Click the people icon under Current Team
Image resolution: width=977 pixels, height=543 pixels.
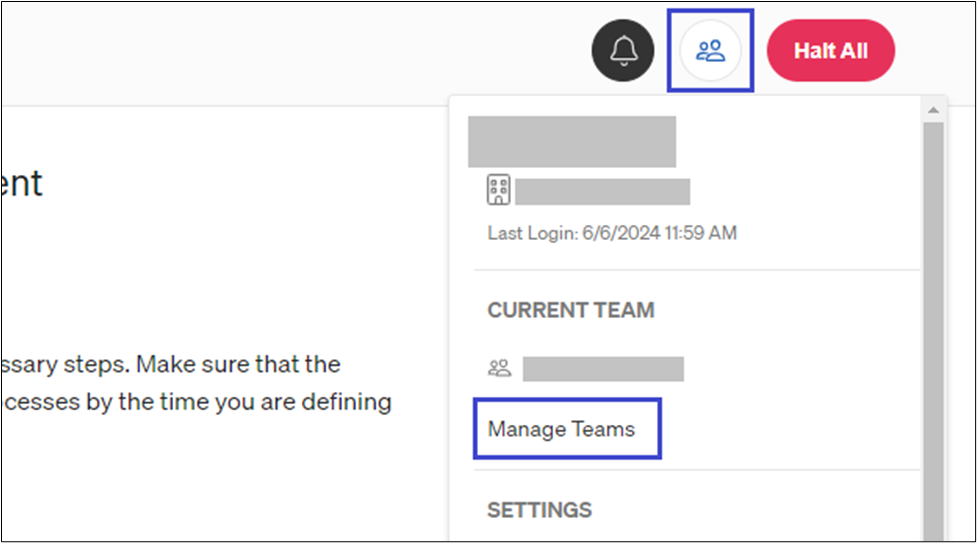click(x=499, y=368)
